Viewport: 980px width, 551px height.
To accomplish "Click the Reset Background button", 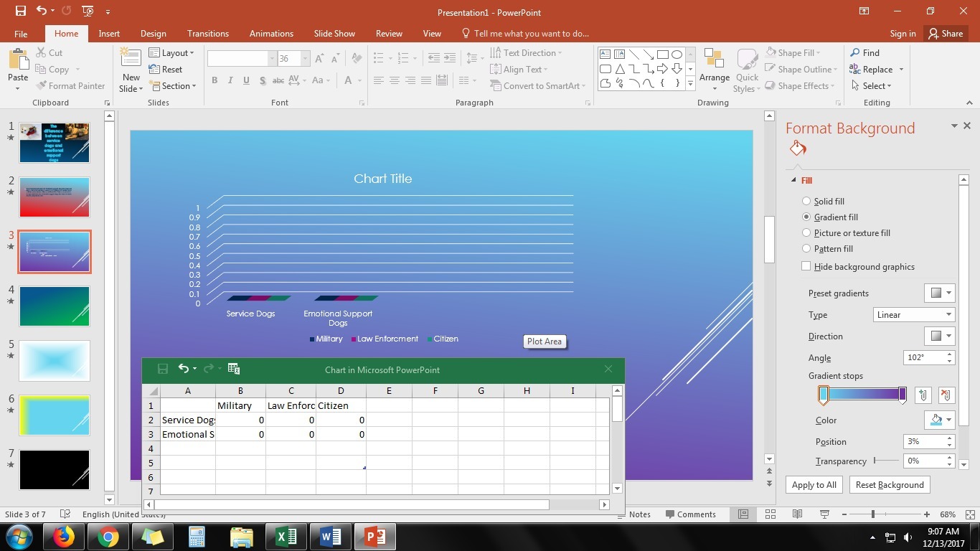I will (x=889, y=485).
